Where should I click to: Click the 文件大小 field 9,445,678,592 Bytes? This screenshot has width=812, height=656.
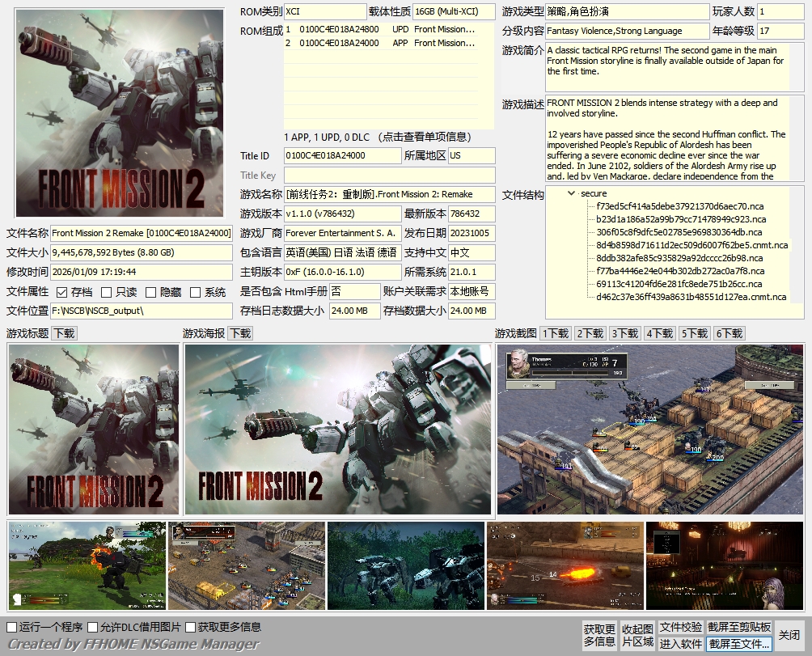pos(142,252)
